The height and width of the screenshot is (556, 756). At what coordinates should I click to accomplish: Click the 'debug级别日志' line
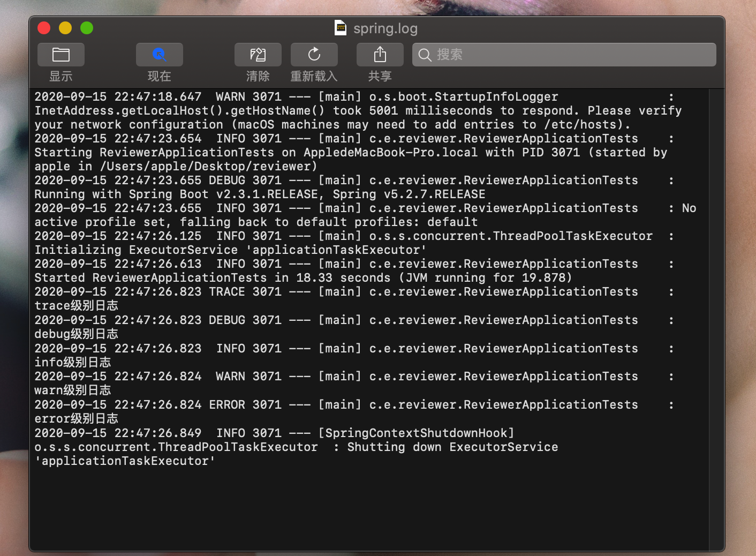coord(77,334)
